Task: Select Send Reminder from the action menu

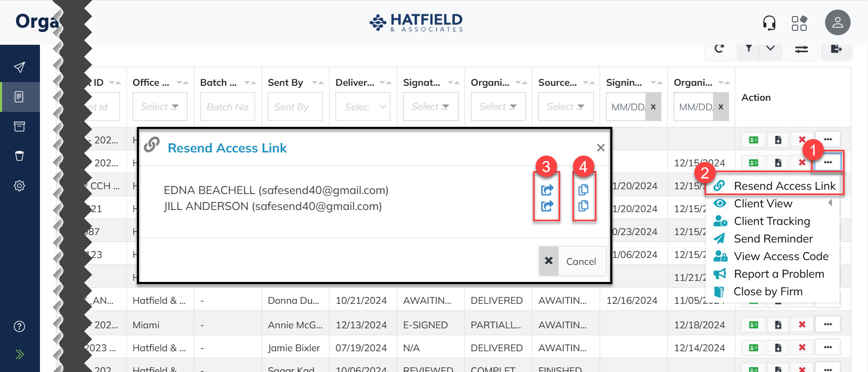Action: tap(773, 239)
